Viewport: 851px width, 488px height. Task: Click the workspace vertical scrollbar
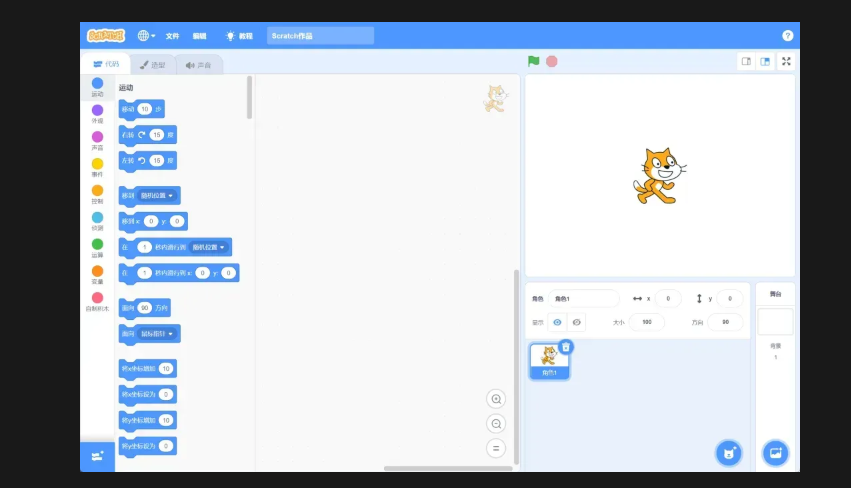[516, 367]
